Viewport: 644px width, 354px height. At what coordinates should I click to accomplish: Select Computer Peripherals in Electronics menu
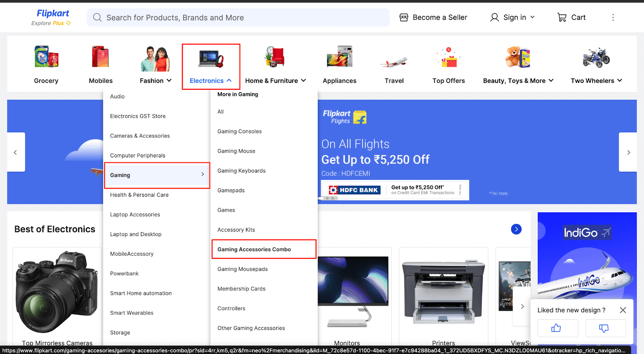138,156
